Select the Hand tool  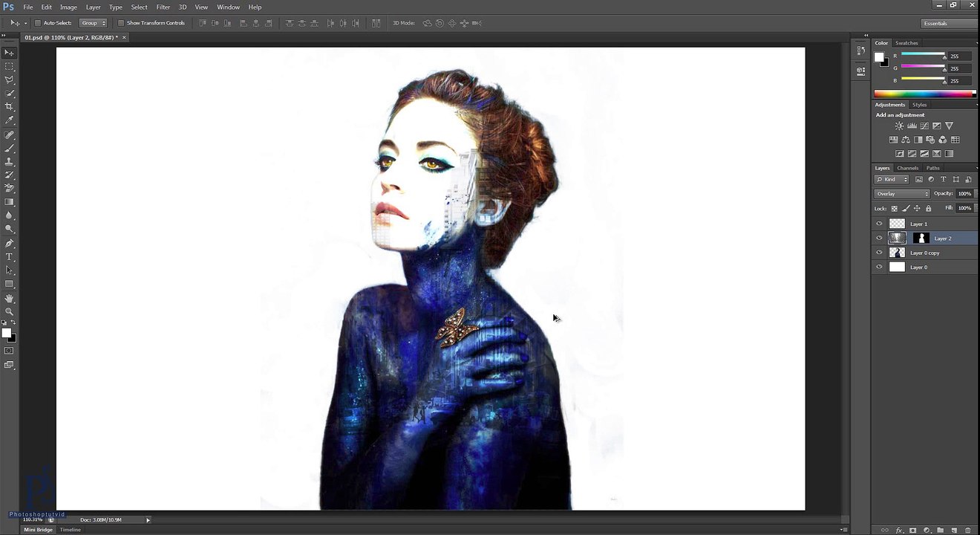coord(9,298)
